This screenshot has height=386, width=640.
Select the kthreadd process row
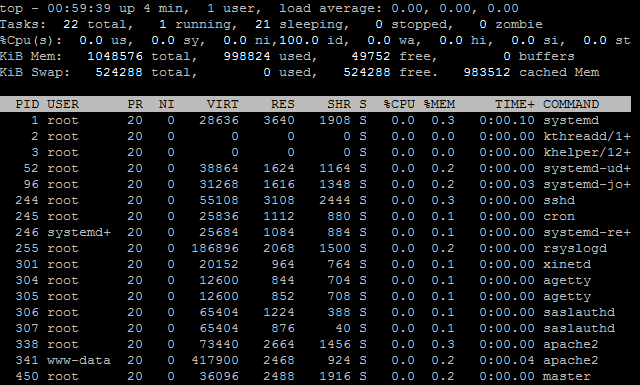tap(315, 136)
